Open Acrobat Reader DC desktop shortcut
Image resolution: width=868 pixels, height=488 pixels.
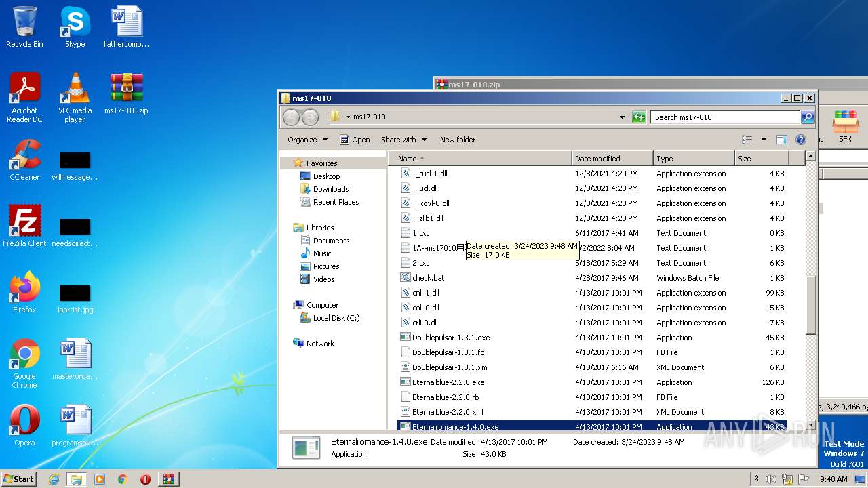[24, 98]
